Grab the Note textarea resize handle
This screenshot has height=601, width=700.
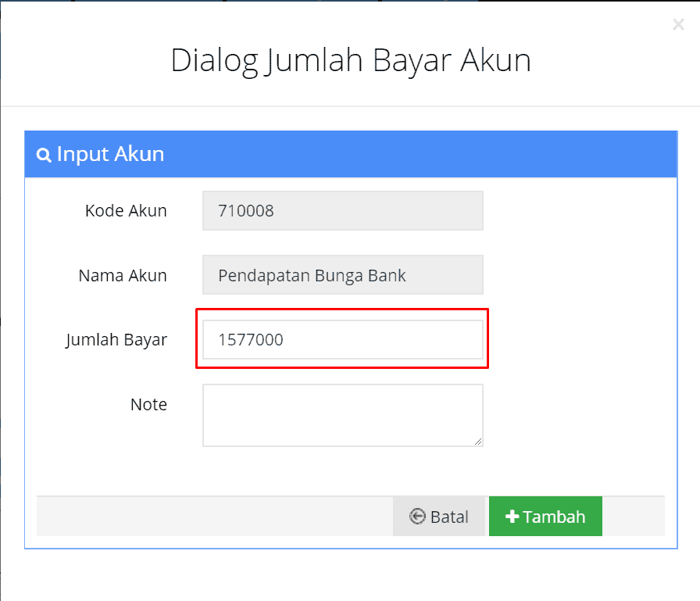click(478, 441)
